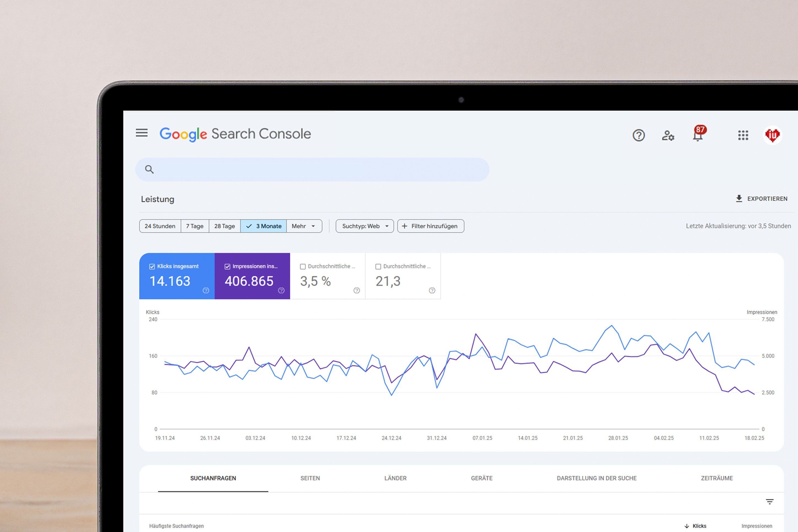This screenshot has height=532, width=798.
Task: Click help icon on Impressionen card
Action: pyautogui.click(x=281, y=290)
